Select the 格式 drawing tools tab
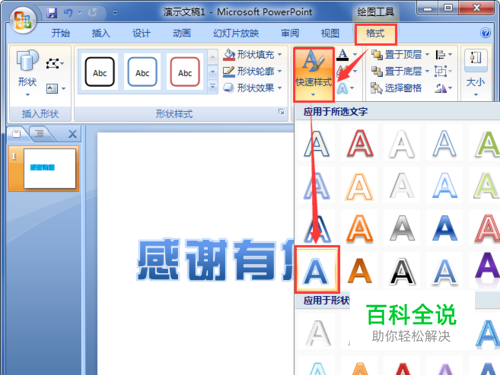500x375 pixels. (x=375, y=34)
